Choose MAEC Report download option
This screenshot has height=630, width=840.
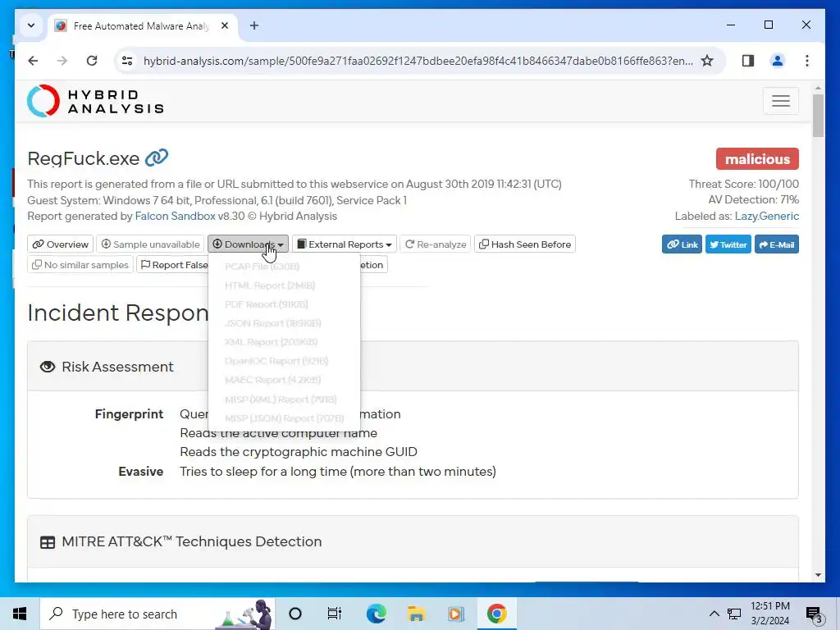coord(272,380)
